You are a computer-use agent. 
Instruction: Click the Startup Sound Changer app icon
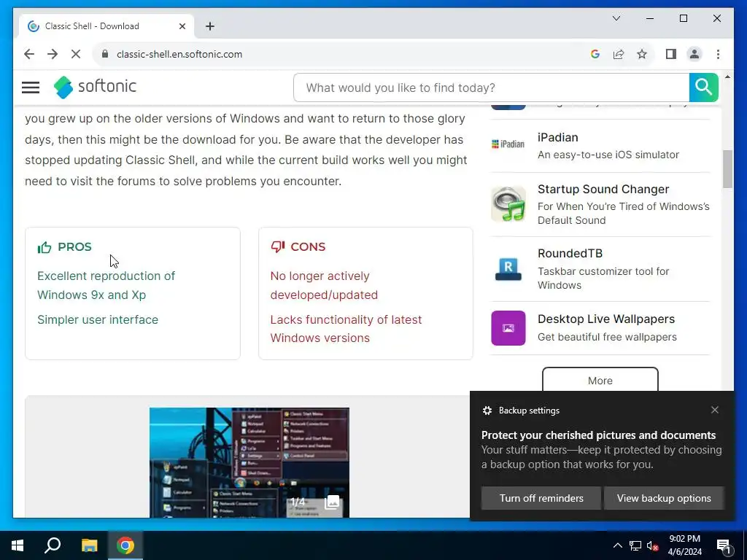[508, 204]
